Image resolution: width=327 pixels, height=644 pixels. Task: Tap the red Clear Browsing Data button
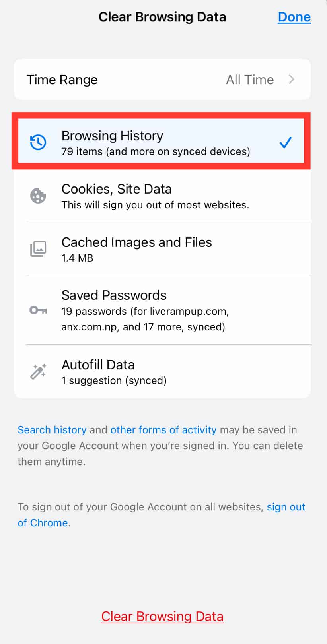[162, 616]
